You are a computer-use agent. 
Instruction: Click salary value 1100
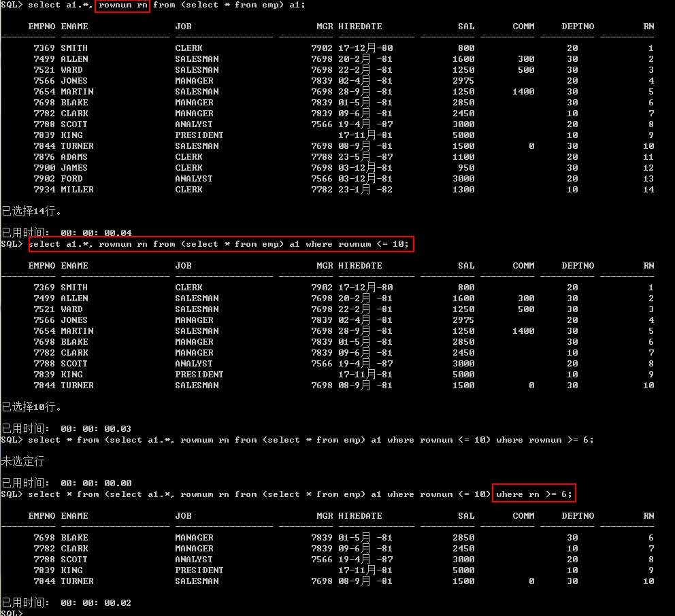coord(463,157)
